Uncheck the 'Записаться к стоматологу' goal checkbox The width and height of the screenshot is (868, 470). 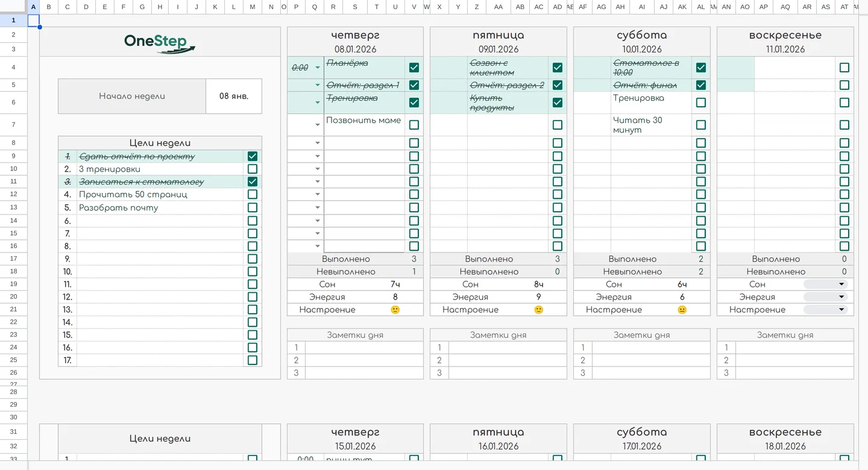[253, 181]
